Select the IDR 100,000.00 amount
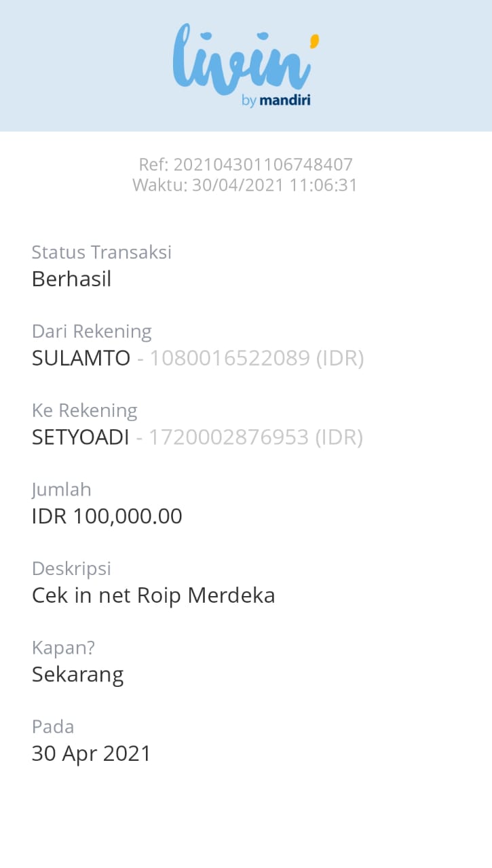Screen dimensions: 492x868 pyautogui.click(x=107, y=516)
